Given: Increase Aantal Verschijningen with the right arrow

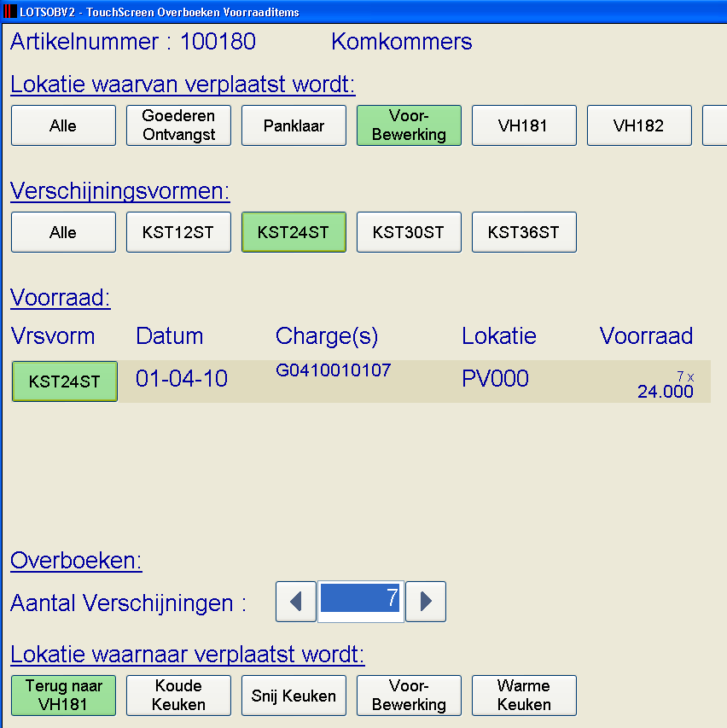Looking at the screenshot, I should coord(426,601).
